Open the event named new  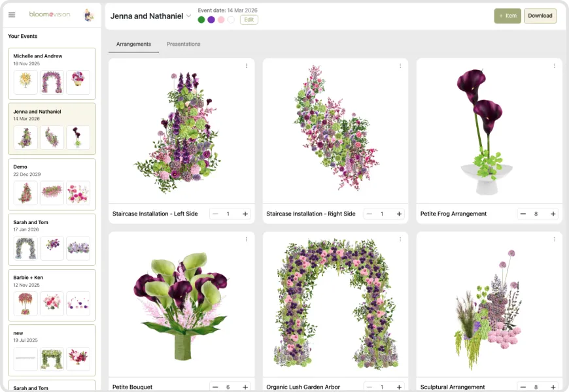[x=52, y=350]
